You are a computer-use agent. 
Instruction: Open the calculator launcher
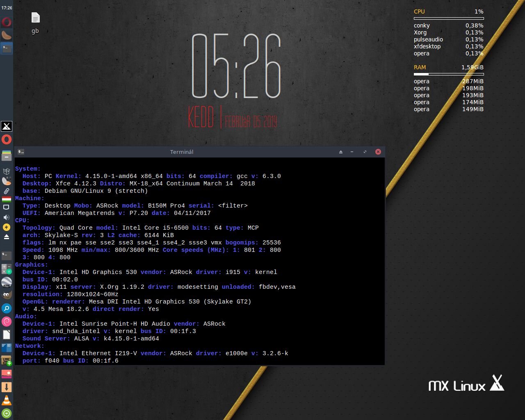coord(7,269)
